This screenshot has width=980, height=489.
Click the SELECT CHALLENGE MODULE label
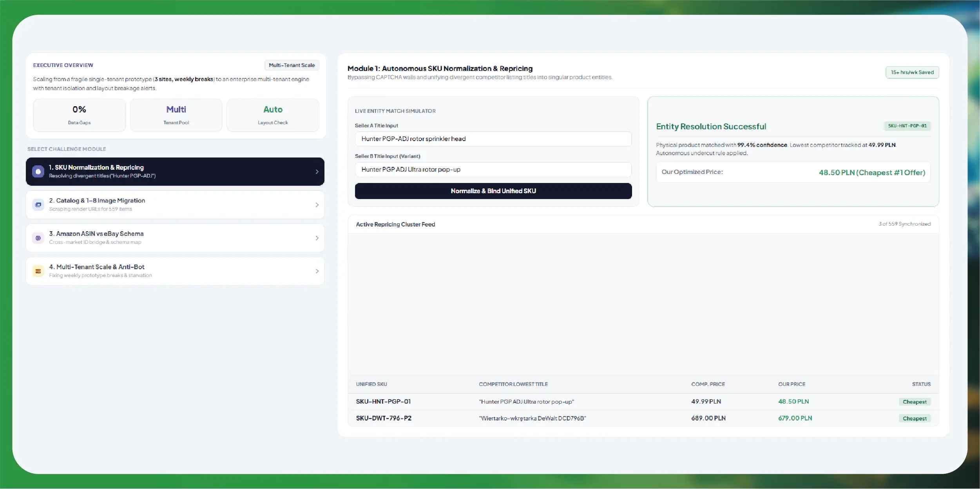pyautogui.click(x=67, y=149)
